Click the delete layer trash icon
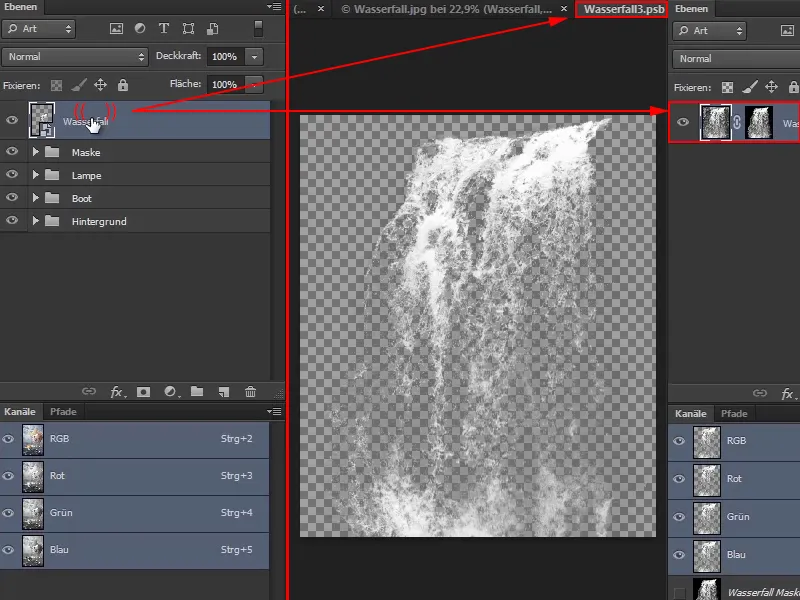Image resolution: width=800 pixels, height=600 pixels. 250,392
